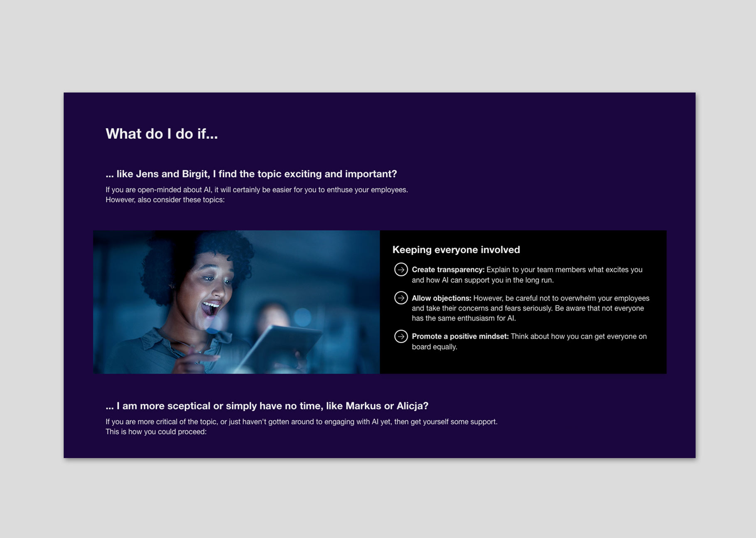
Task: Click the "Keeping everyone involved" heading
Action: tap(456, 249)
